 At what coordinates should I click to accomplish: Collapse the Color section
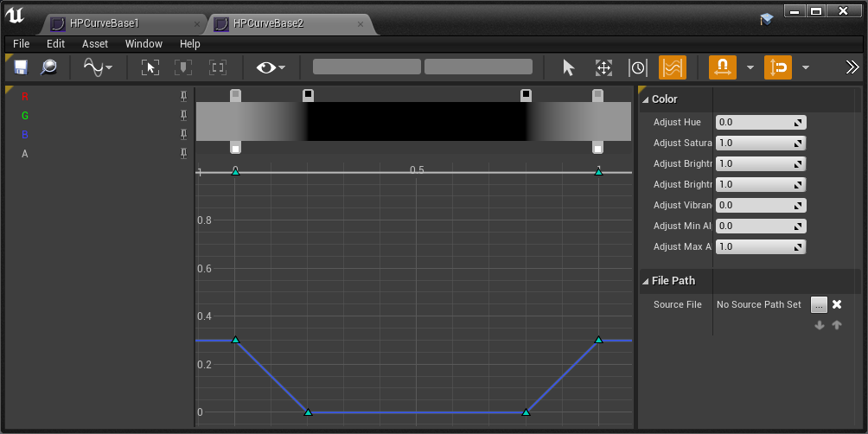click(x=645, y=99)
